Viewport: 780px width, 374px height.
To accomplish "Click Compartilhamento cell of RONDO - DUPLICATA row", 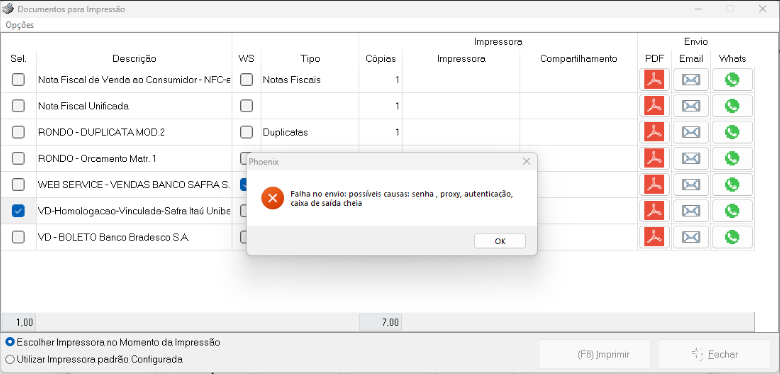I will coord(579,132).
